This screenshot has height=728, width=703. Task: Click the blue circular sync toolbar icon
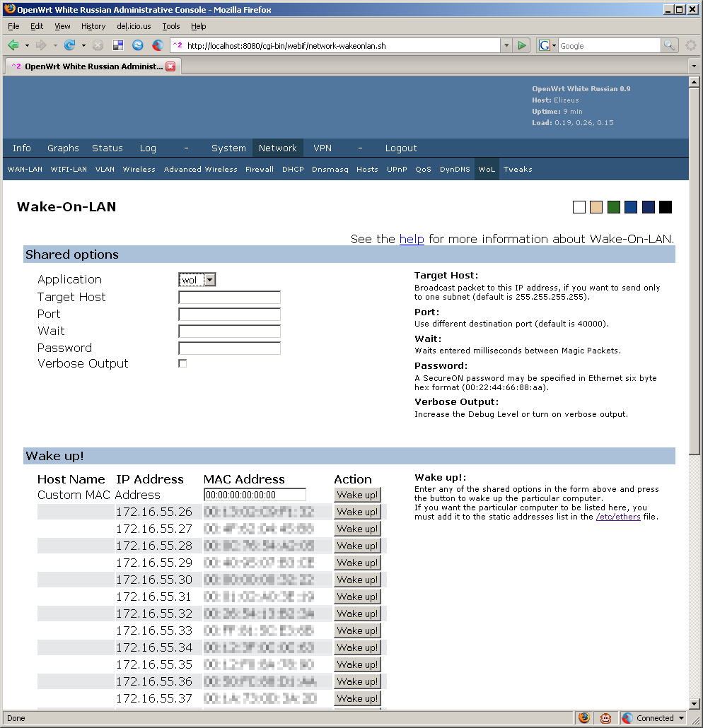pos(137,45)
